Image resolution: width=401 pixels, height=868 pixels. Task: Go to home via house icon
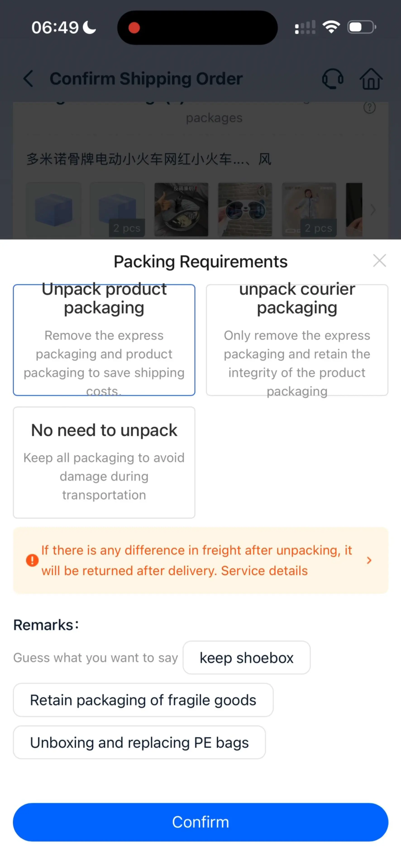[x=371, y=79]
